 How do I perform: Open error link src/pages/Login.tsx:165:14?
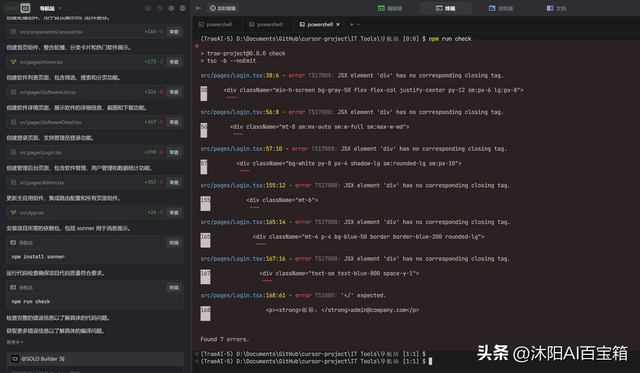(x=243, y=222)
